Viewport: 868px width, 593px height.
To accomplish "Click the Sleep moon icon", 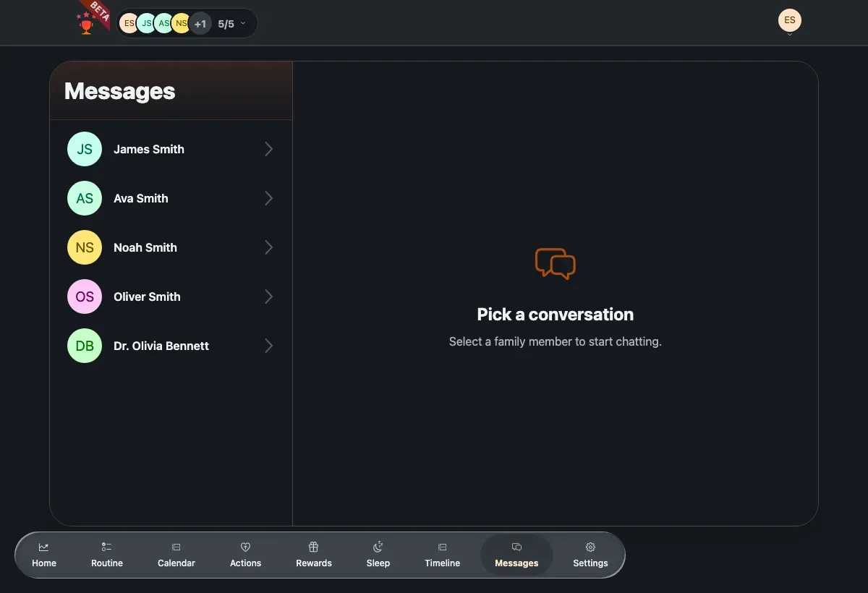I will pos(378,547).
